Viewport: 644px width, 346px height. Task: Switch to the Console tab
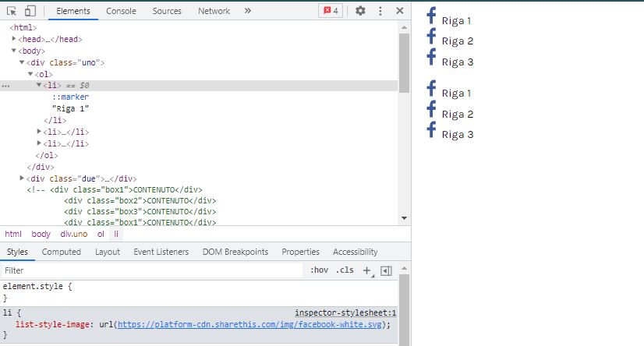(121, 11)
